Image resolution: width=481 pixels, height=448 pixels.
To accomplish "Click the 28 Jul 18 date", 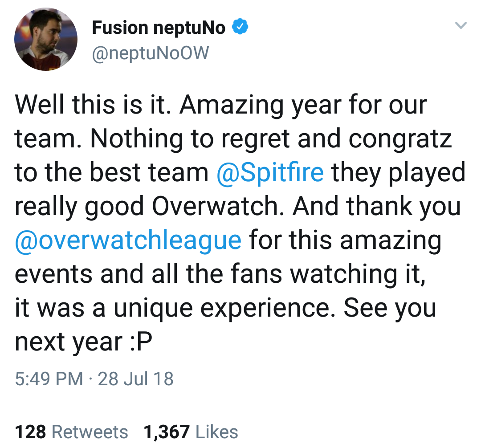I will (x=135, y=379).
